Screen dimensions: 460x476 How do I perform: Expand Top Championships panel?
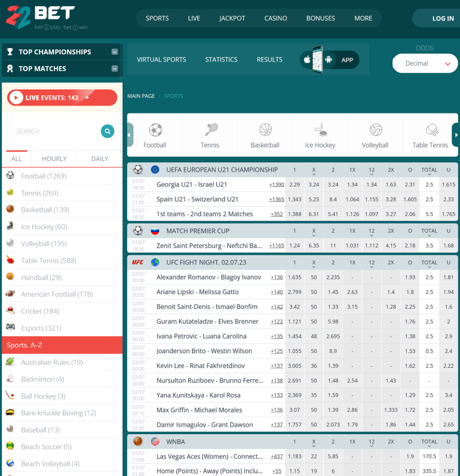115,52
